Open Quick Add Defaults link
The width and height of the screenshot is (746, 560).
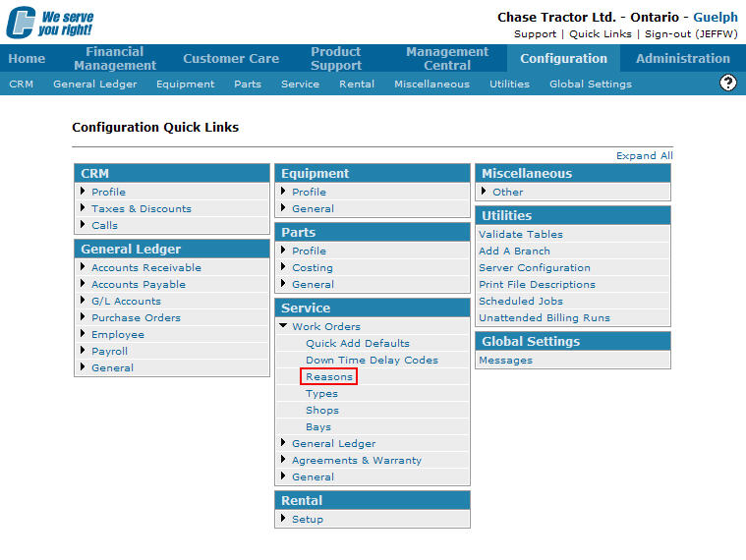(x=358, y=343)
